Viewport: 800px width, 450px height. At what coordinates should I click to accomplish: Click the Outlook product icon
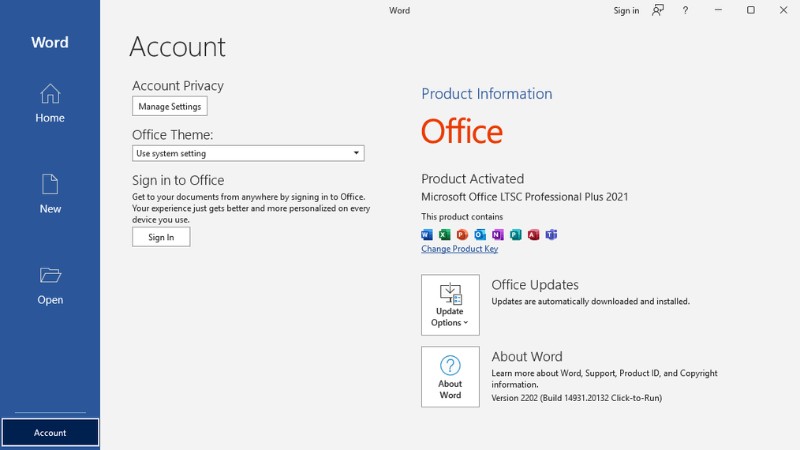480,234
